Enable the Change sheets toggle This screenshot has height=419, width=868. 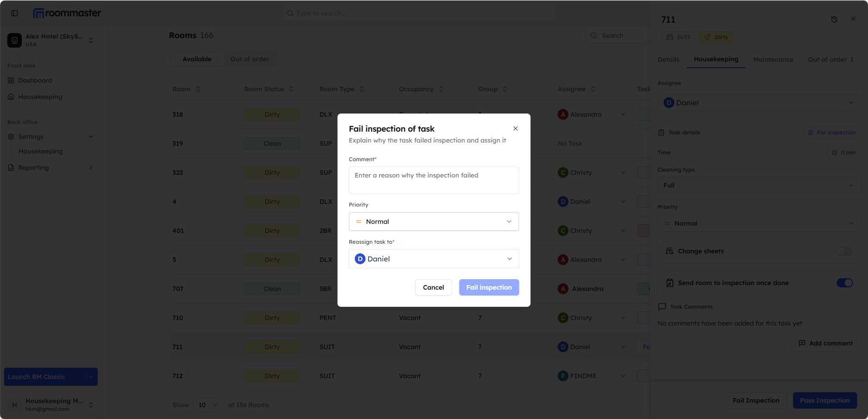click(x=844, y=251)
